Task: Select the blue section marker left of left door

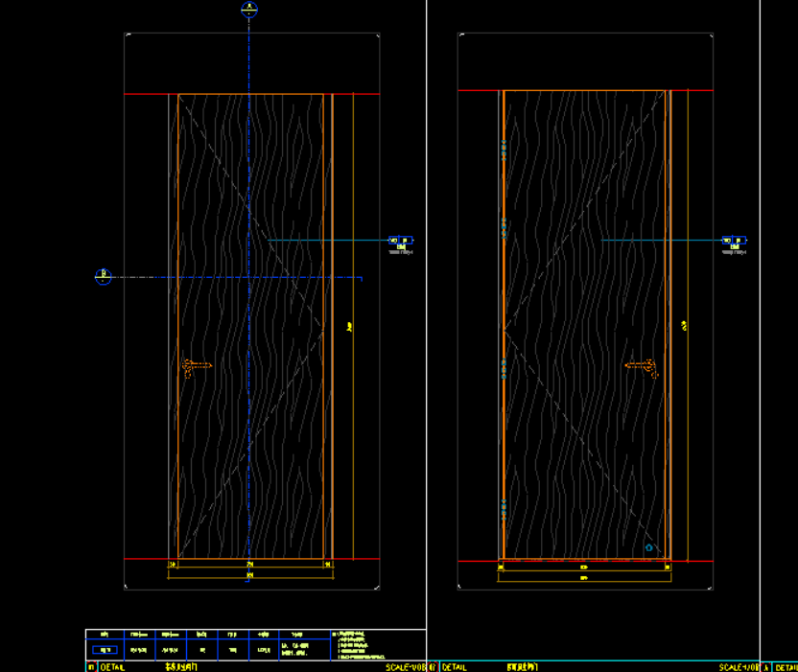Action: [103, 276]
